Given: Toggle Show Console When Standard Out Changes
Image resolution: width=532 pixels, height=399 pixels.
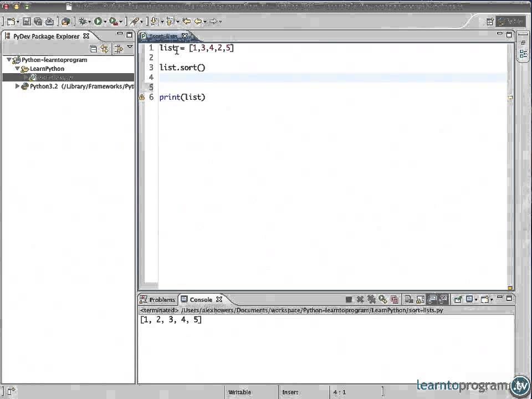Looking at the screenshot, I should (x=432, y=299).
